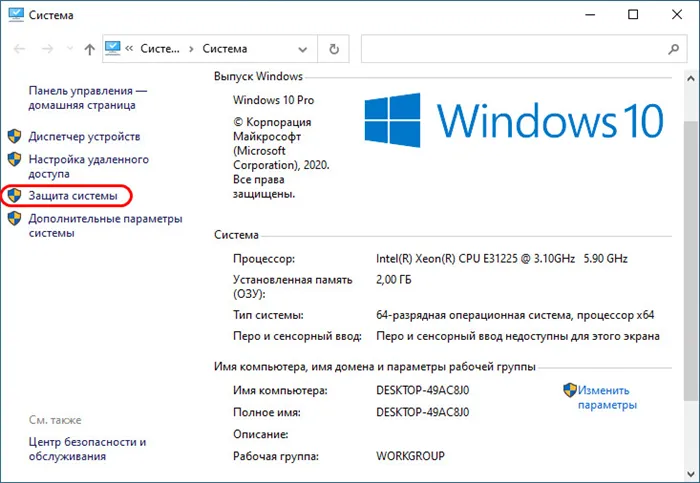Open Защита системы link
Image resolution: width=700 pixels, height=483 pixels.
tap(73, 196)
